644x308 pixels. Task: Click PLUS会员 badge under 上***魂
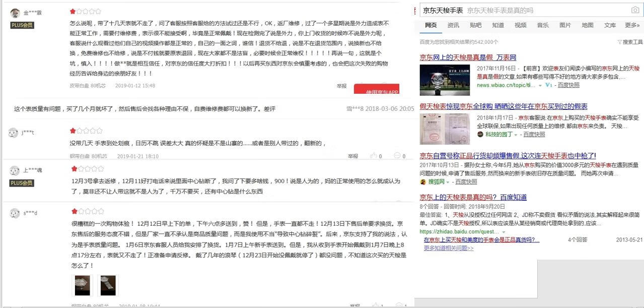click(22, 183)
